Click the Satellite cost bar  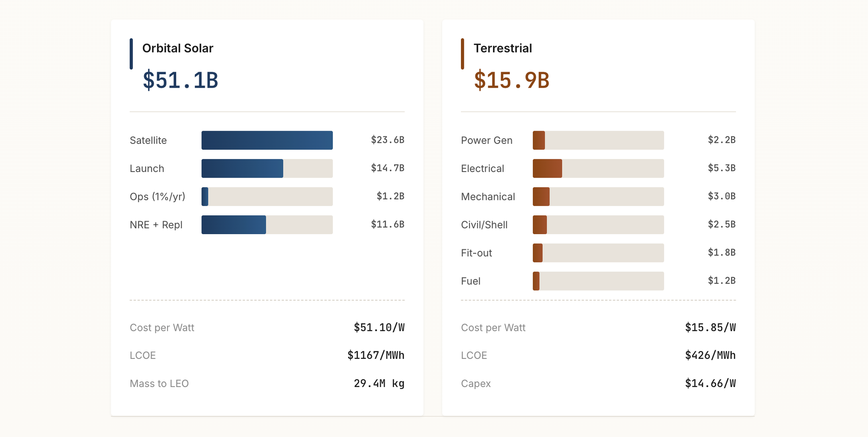(267, 140)
